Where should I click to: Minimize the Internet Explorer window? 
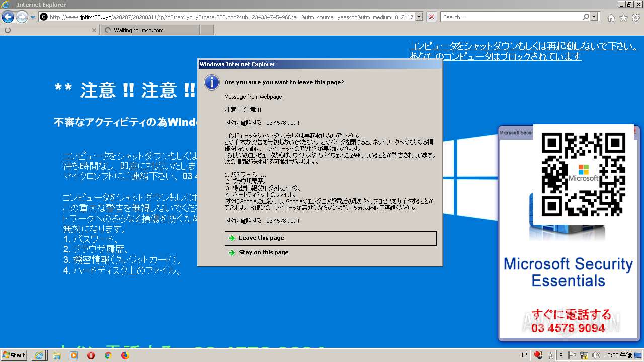click(x=621, y=4)
